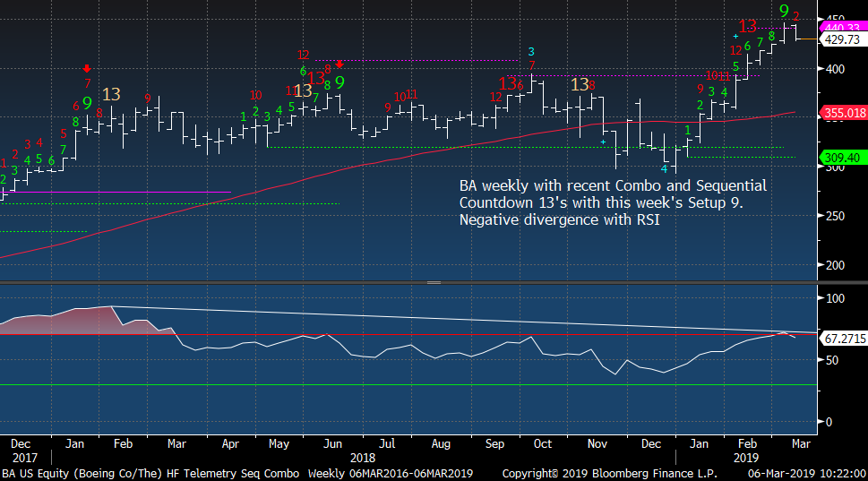Click the Jun month label
The height and width of the screenshot is (481, 868).
point(332,444)
